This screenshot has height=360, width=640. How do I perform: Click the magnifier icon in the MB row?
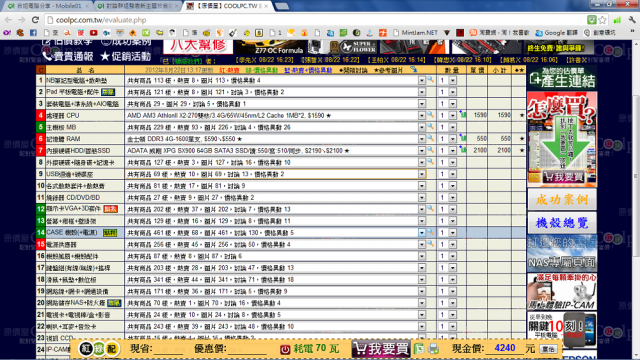point(430,127)
